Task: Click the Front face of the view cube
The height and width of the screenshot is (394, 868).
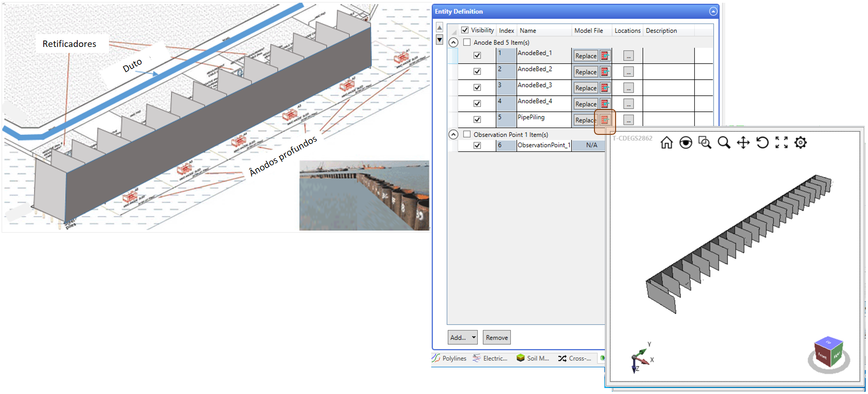Action: (822, 356)
